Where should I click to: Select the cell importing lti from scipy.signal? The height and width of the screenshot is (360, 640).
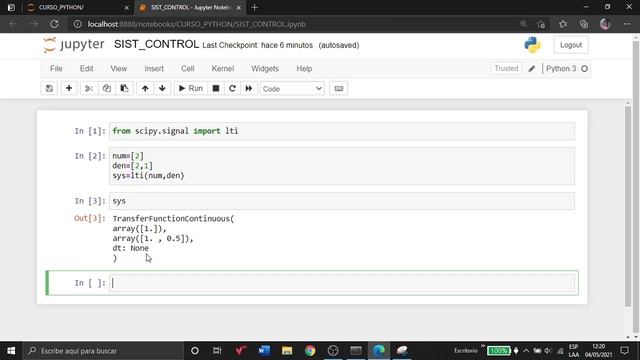click(342, 131)
